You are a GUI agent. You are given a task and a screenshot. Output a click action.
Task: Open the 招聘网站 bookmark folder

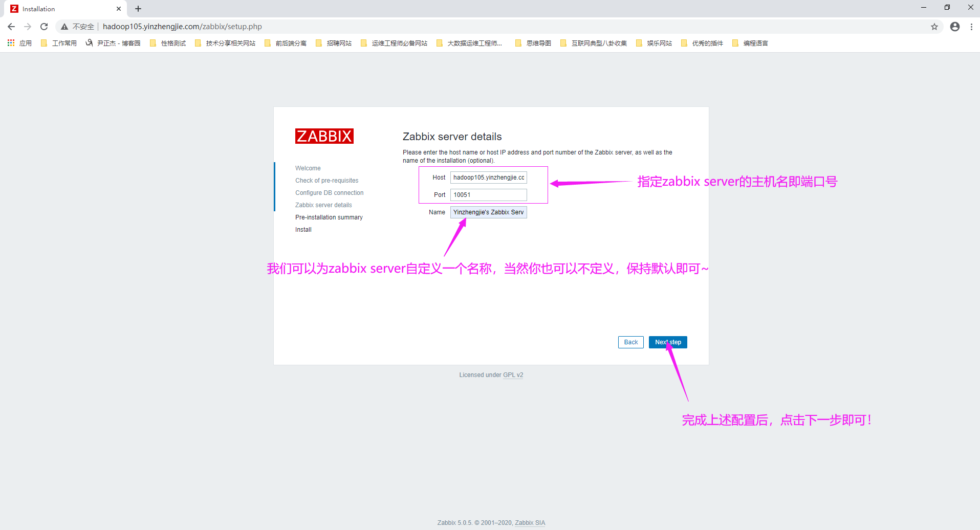pyautogui.click(x=334, y=43)
